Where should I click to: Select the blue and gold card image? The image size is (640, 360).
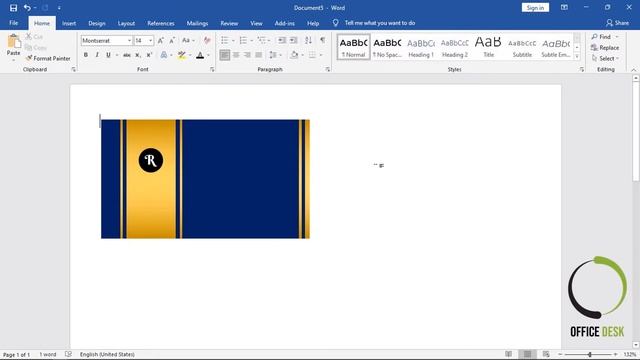[205, 179]
